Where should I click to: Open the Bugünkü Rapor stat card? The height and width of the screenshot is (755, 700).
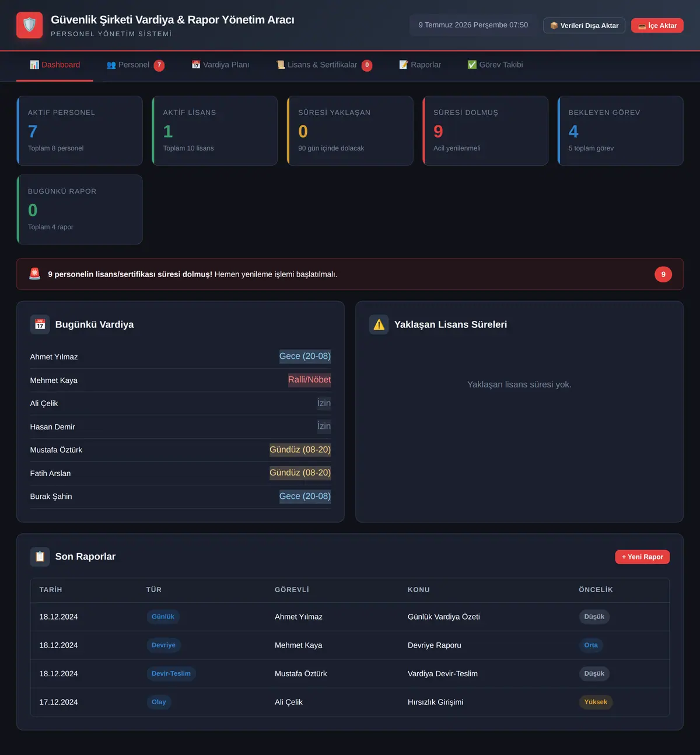80,209
